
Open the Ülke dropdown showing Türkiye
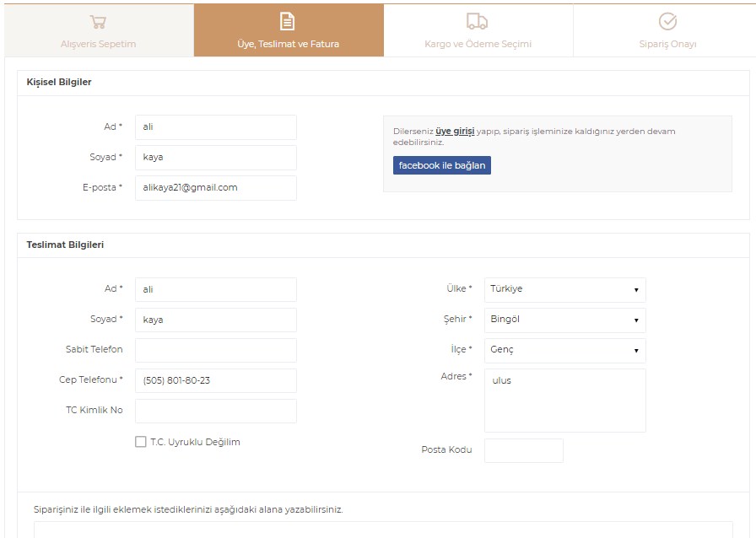[x=565, y=289]
